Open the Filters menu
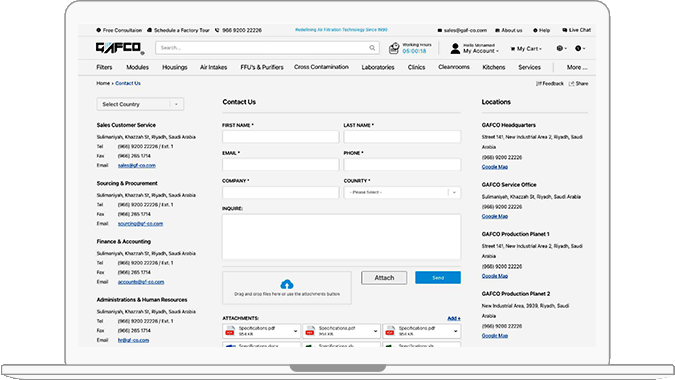 (104, 67)
